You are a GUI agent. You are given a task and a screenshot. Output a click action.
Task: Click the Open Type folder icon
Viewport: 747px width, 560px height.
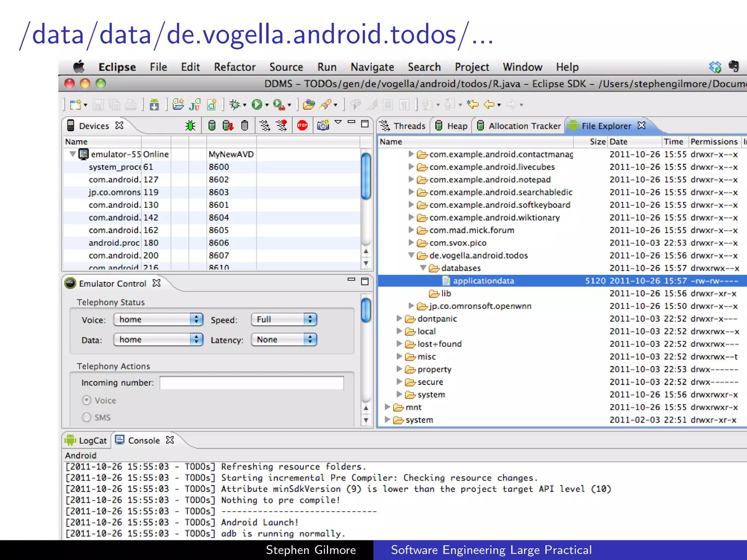click(x=309, y=105)
